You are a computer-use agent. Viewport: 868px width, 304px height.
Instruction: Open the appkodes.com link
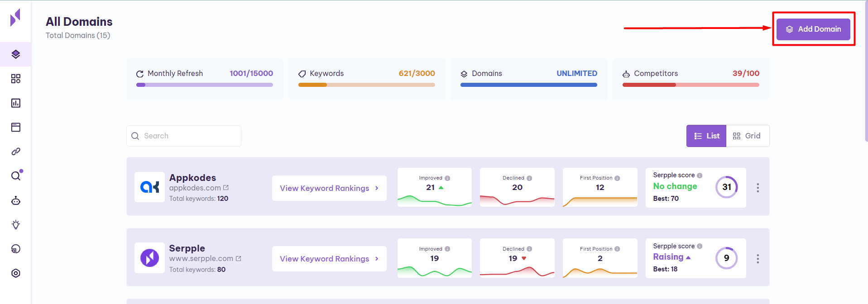point(195,188)
